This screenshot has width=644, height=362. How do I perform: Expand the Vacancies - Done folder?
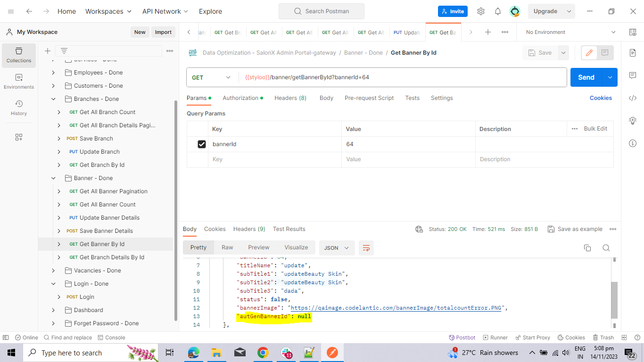[53, 271]
